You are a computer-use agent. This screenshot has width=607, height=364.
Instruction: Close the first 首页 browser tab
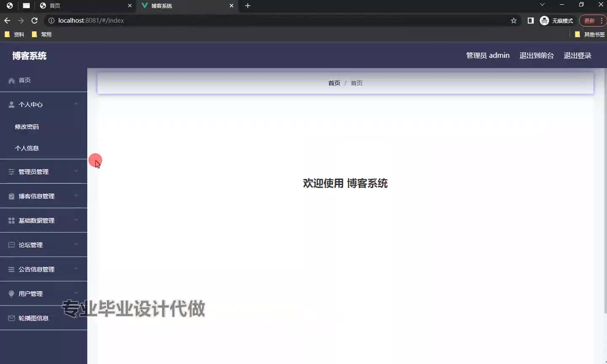point(130,6)
